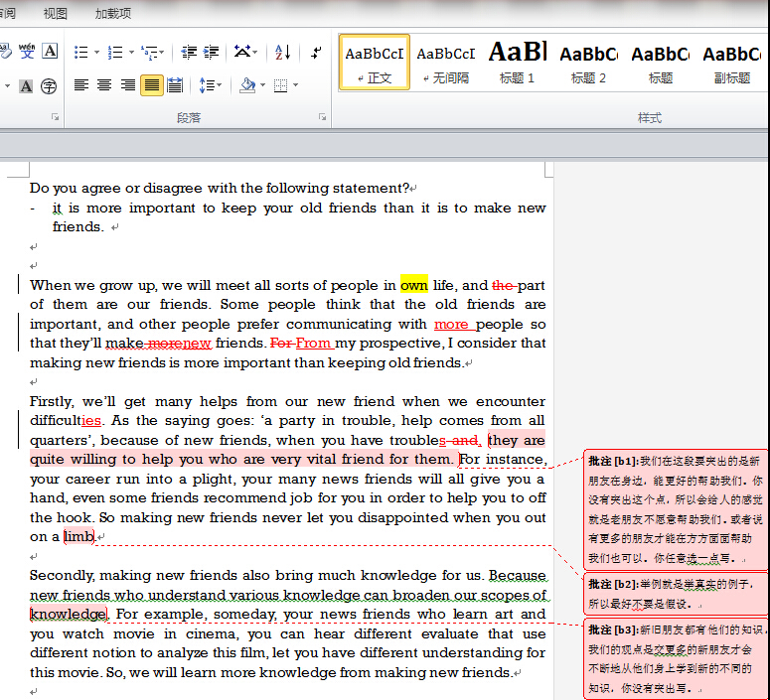
Task: Open the line spacing dropdown arrow
Action: pyautogui.click(x=219, y=85)
